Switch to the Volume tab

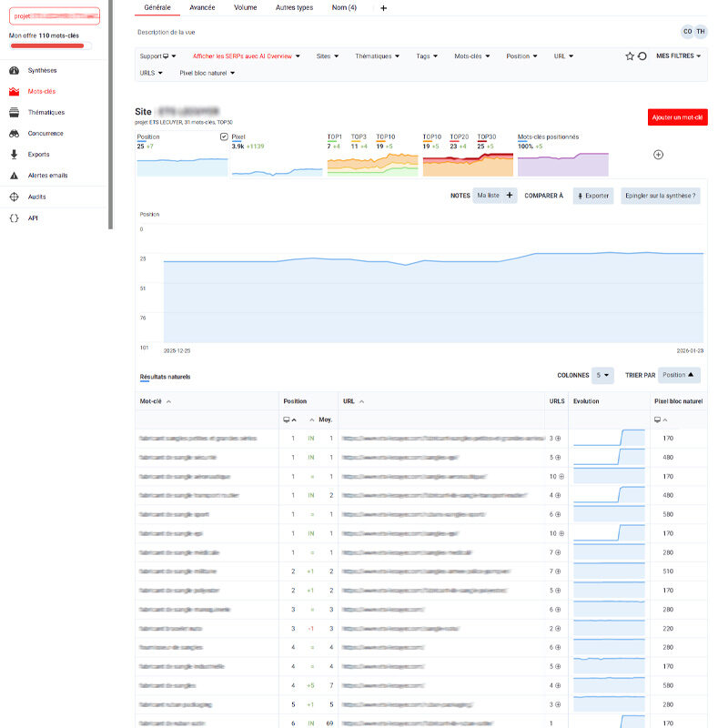245,7
